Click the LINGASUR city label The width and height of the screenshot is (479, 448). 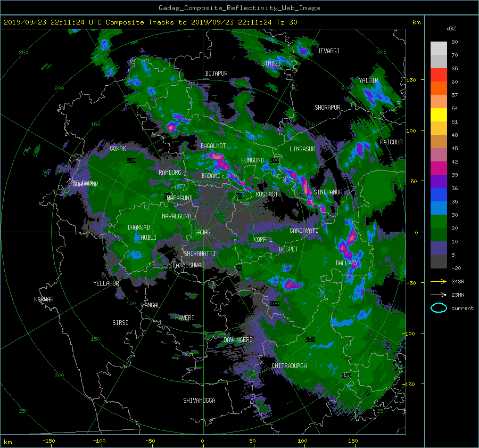[x=302, y=149]
